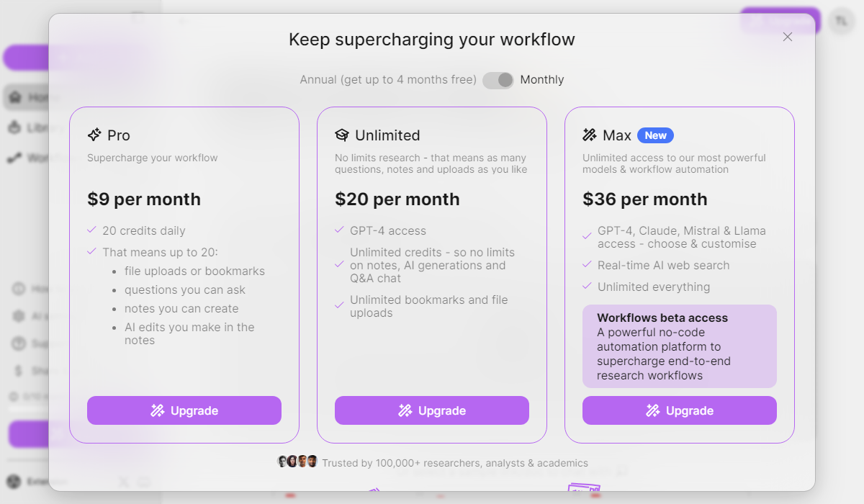Image resolution: width=864 pixels, height=504 pixels.
Task: Click the New badge beside Max
Action: pos(655,135)
